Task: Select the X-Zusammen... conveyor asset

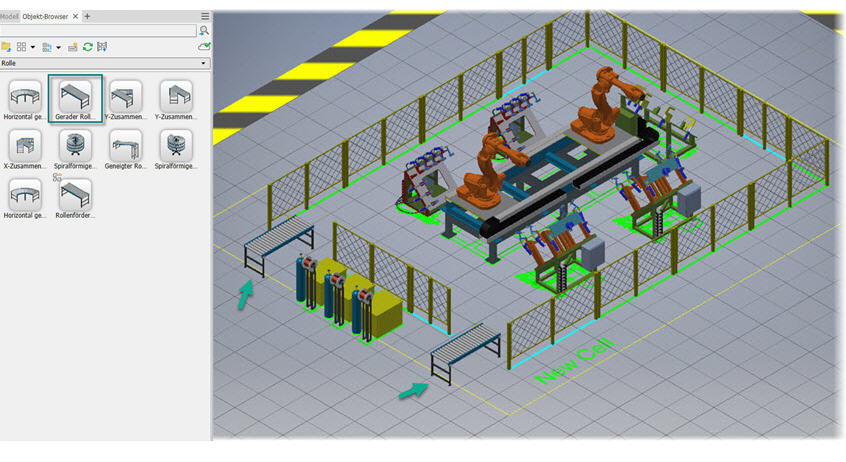Action: (x=25, y=150)
